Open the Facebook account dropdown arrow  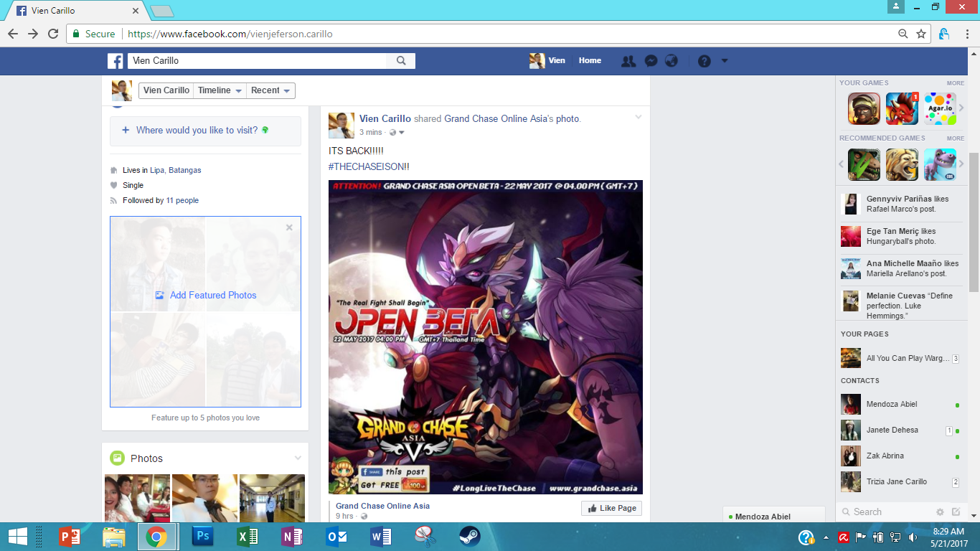pos(725,61)
